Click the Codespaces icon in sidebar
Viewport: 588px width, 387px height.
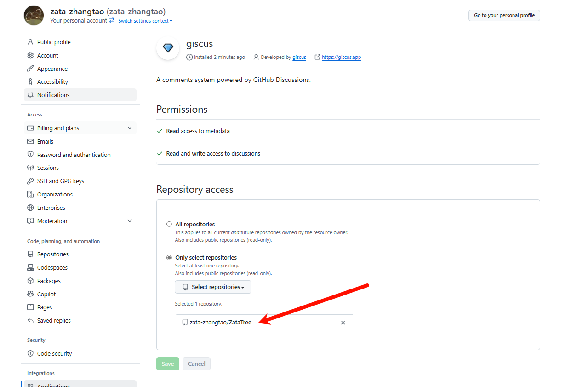30,267
